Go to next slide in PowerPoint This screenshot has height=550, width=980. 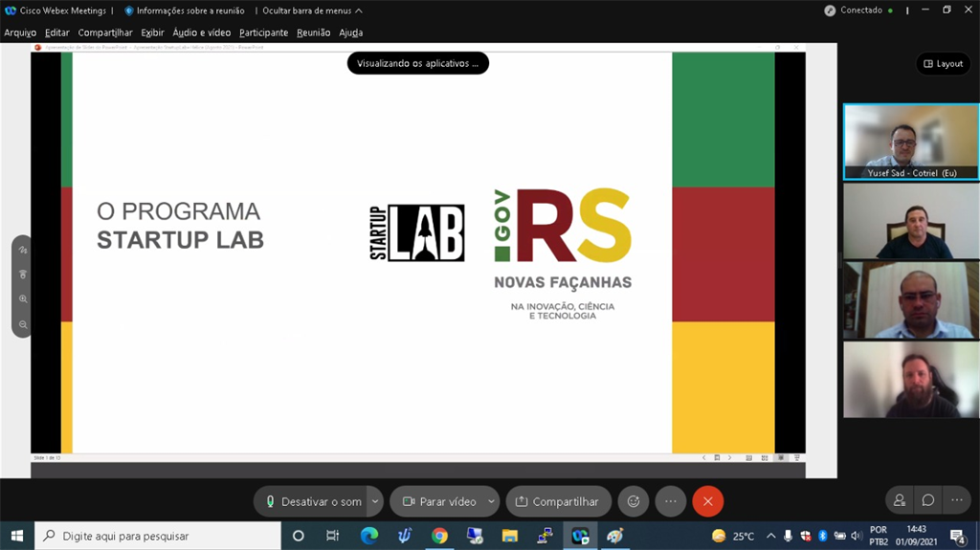coord(729,458)
